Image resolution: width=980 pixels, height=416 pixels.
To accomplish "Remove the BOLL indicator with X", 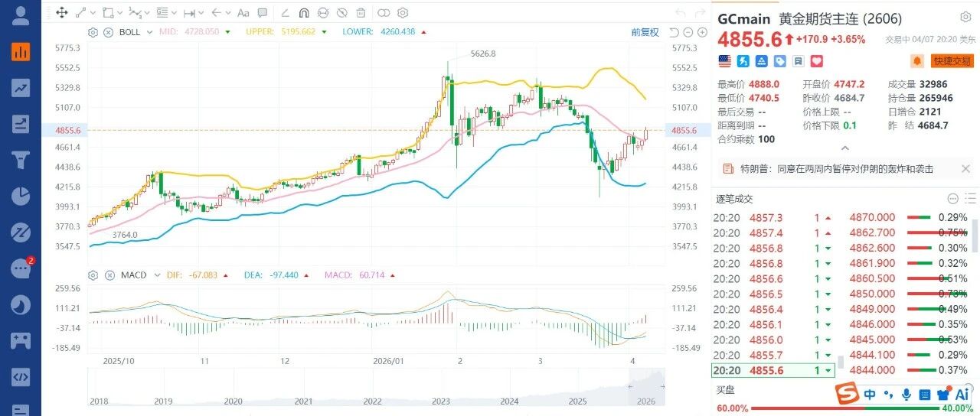I will click(108, 32).
